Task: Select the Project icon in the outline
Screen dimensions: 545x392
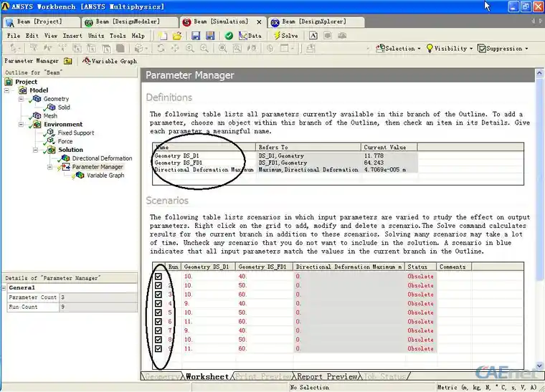Action: point(9,82)
